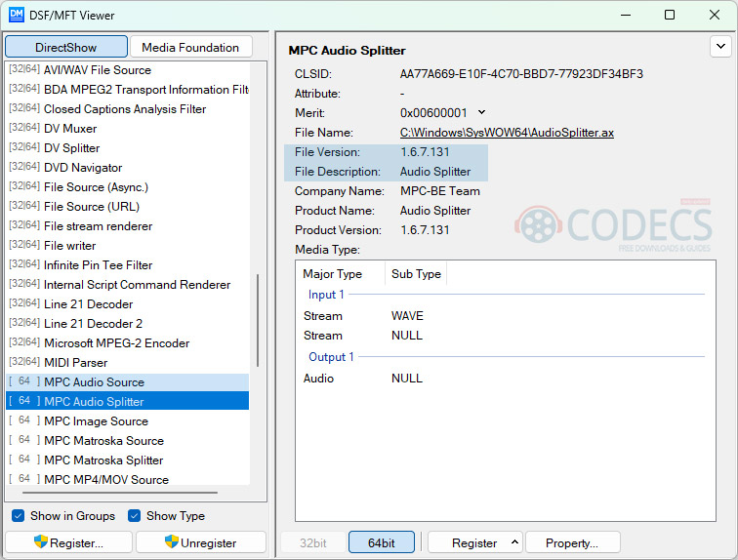Select the MPC Matroska Source filter
This screenshot has height=560, width=738.
[x=128, y=441]
